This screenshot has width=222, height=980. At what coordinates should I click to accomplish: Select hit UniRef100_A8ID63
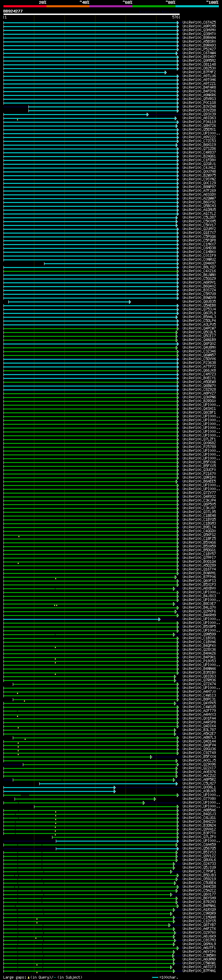tap(199, 118)
